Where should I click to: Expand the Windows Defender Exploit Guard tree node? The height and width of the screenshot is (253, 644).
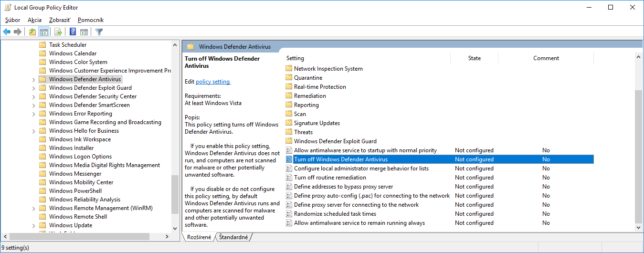[x=33, y=88]
